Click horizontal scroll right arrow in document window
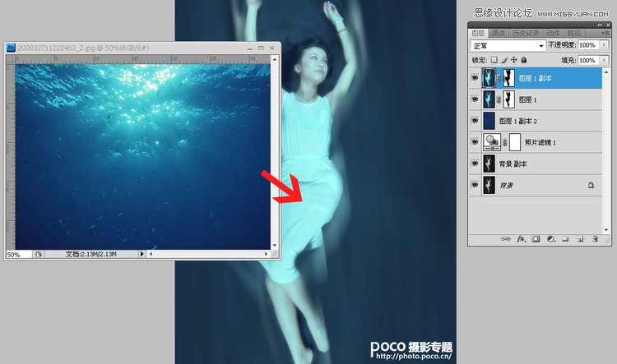Screen dimensions: 617x364 click(267, 255)
